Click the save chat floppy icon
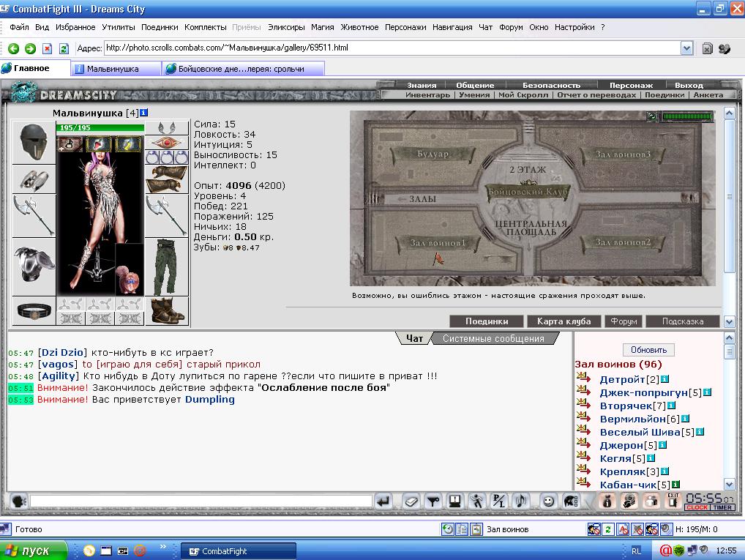 [x=454, y=501]
